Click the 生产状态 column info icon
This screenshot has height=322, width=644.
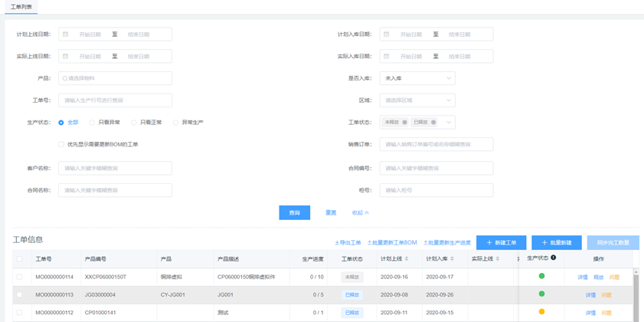(554, 258)
